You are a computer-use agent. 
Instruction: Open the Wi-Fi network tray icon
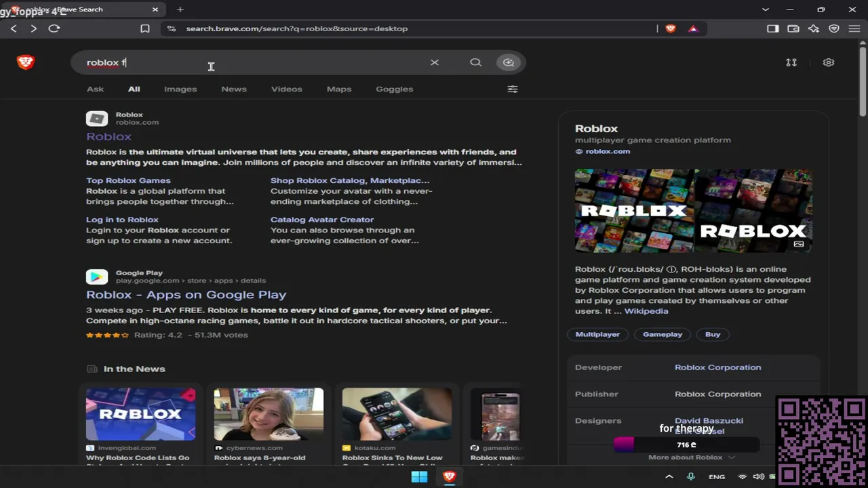pyautogui.click(x=742, y=476)
